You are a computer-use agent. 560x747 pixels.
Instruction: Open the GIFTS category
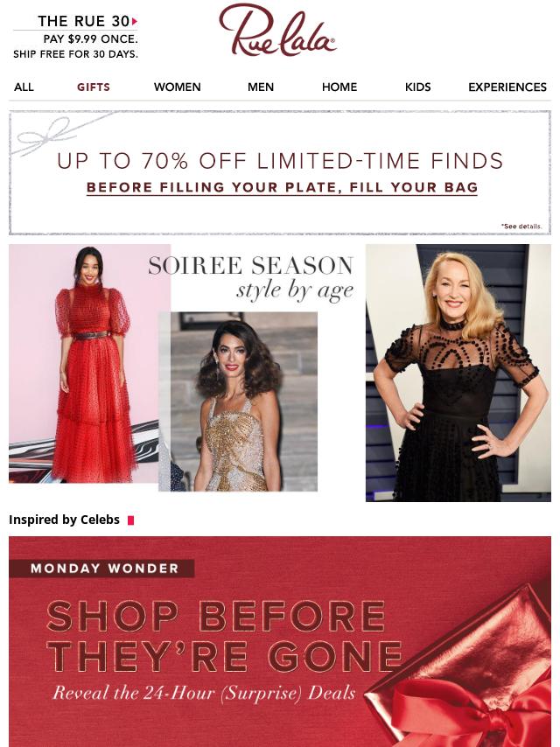tap(94, 87)
